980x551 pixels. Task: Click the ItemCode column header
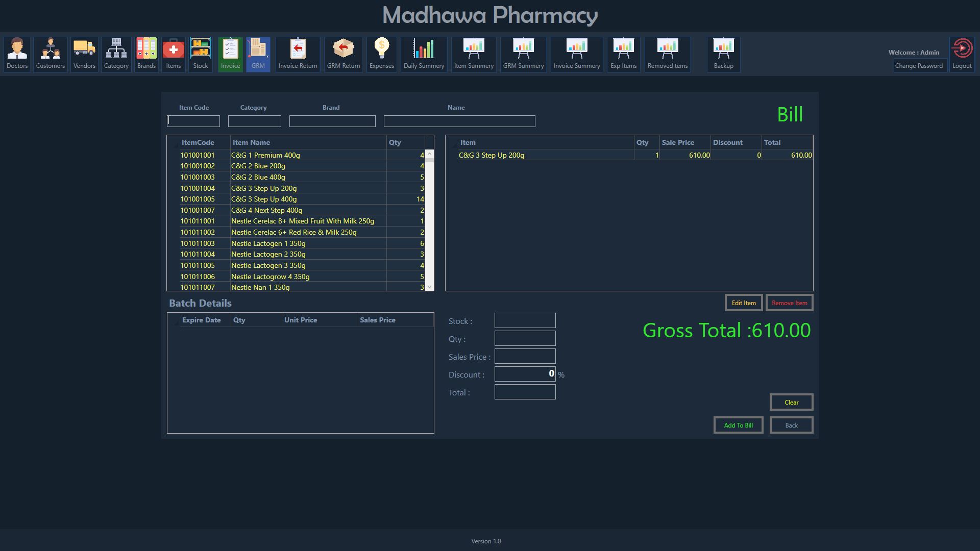click(x=205, y=142)
